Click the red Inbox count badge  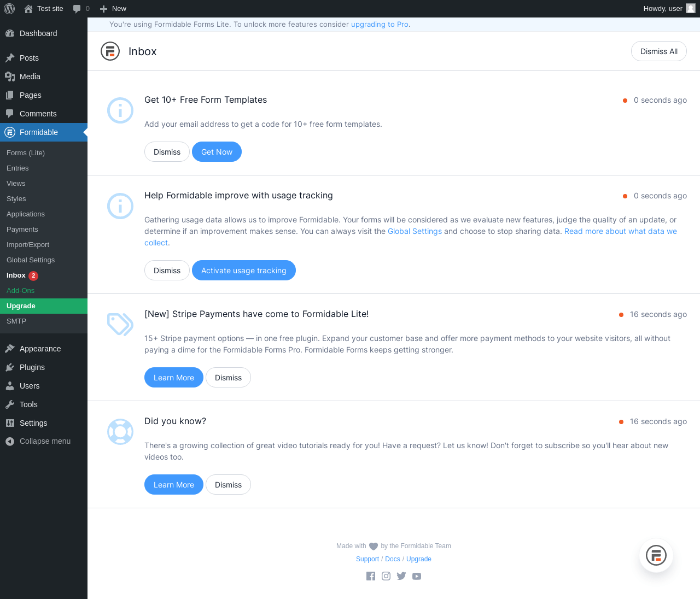pos(33,276)
